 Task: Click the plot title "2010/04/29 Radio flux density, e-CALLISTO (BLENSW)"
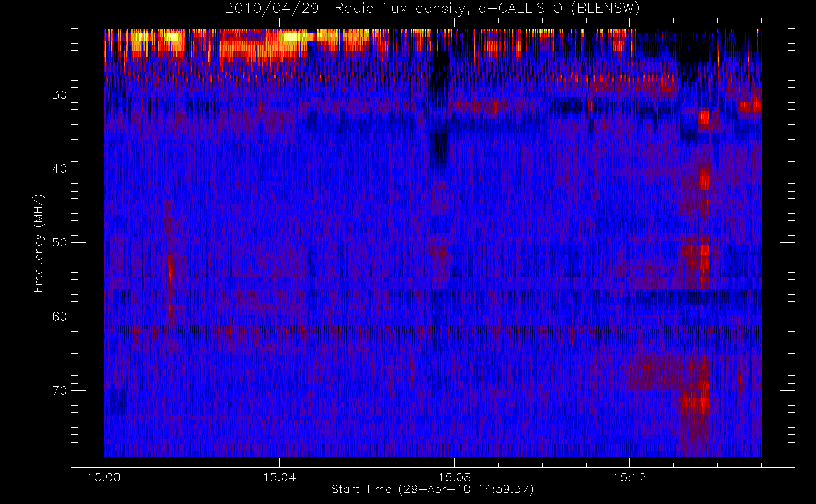(432, 9)
